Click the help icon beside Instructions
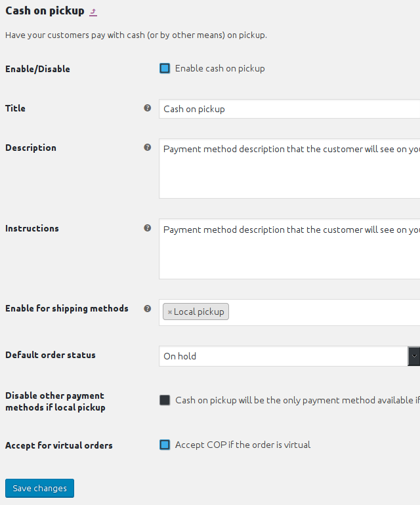This screenshot has height=505, width=420. [148, 228]
